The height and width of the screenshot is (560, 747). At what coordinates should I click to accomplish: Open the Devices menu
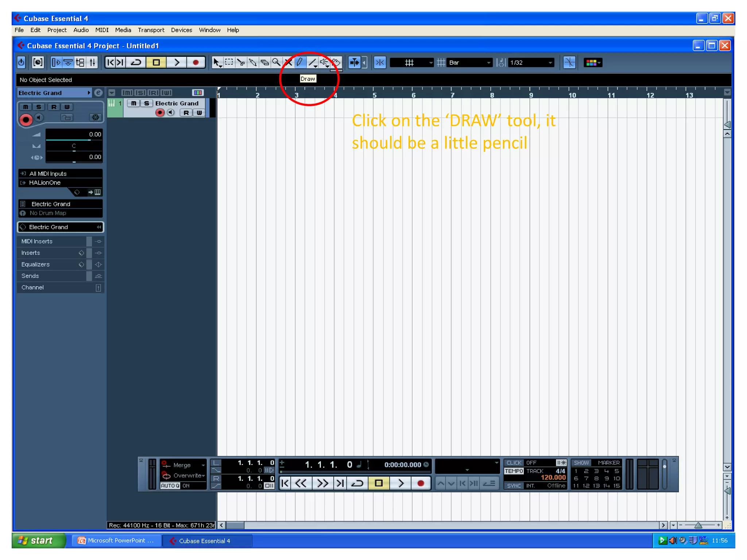[x=181, y=30]
